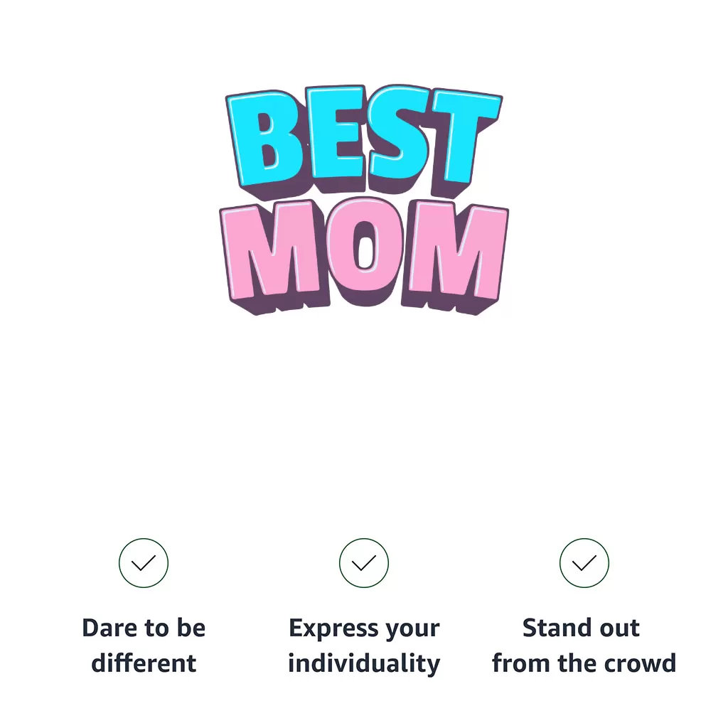The image size is (728, 728).
Task: Click the word "out" in the right caption
Action: [x=619, y=628]
